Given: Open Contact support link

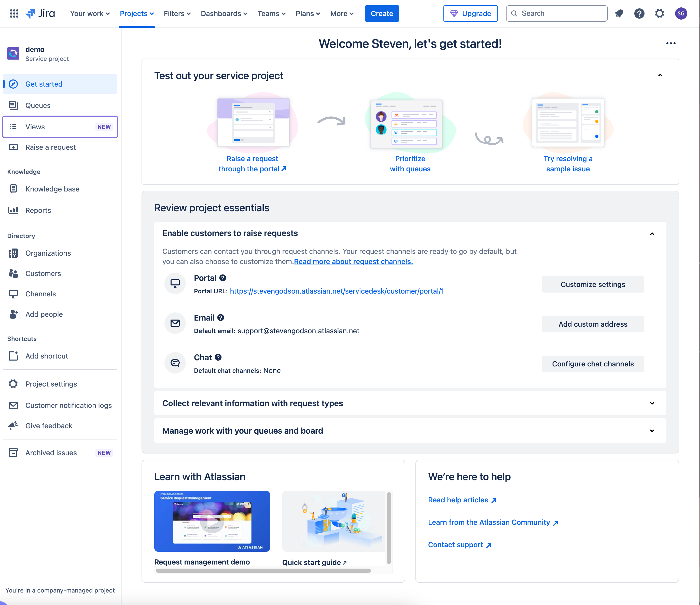Looking at the screenshot, I should coord(459,544).
